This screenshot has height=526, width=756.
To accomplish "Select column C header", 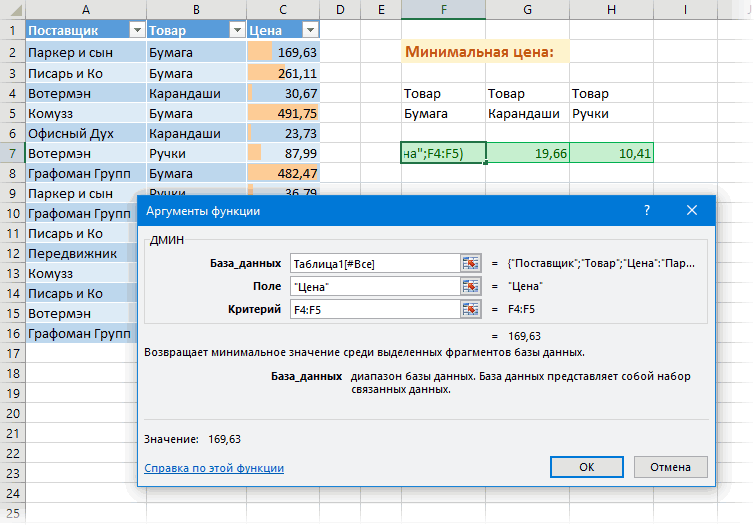I will [x=283, y=10].
